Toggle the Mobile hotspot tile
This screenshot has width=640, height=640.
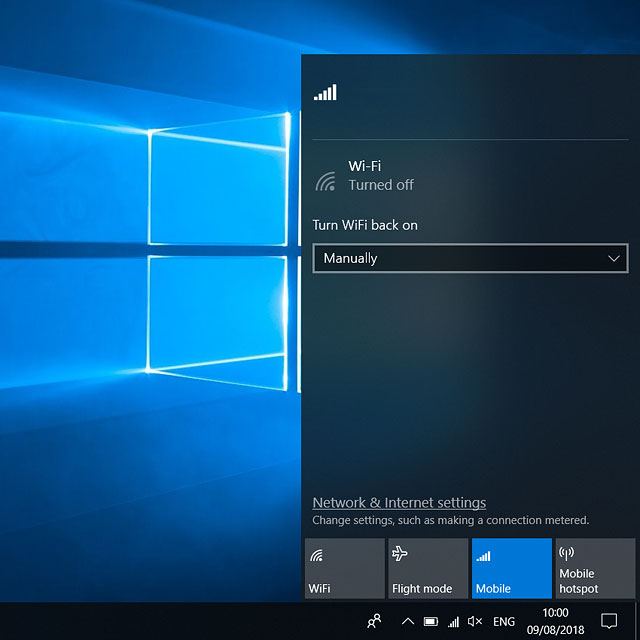[595, 568]
